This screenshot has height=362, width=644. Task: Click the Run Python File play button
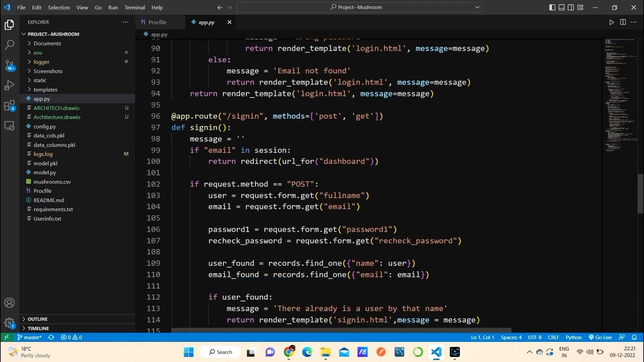tap(611, 22)
